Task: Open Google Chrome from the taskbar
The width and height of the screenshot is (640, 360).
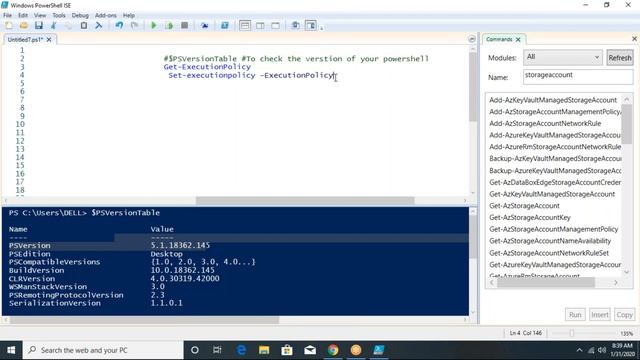Action: (x=333, y=350)
